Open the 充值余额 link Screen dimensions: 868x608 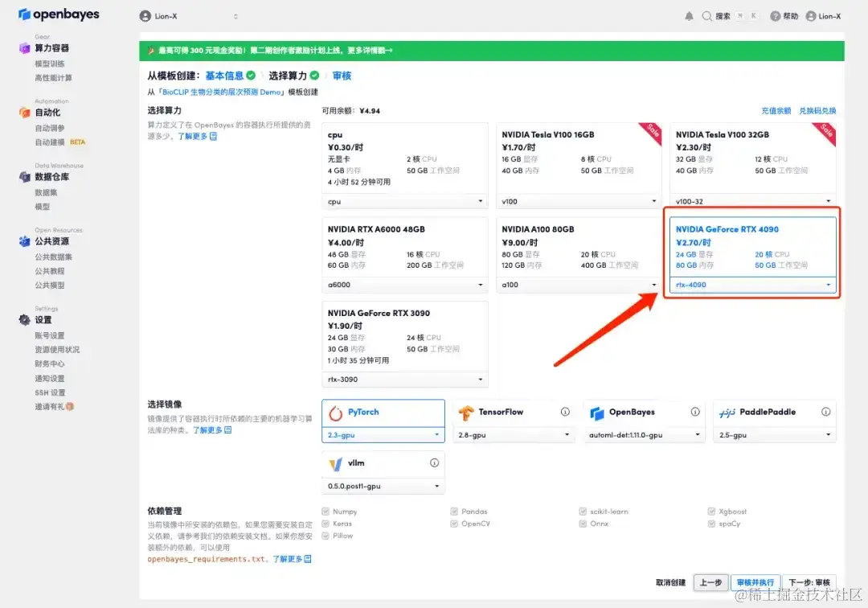tap(776, 111)
